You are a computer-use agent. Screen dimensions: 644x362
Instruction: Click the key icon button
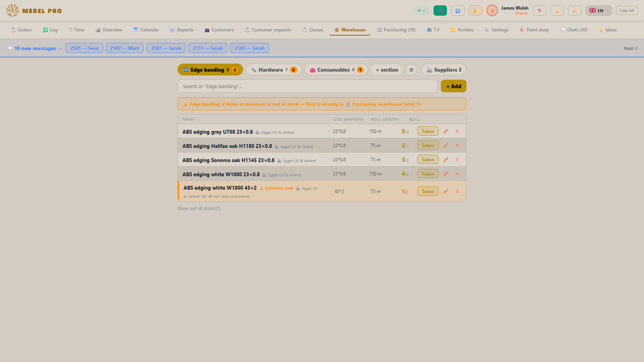[x=575, y=11]
